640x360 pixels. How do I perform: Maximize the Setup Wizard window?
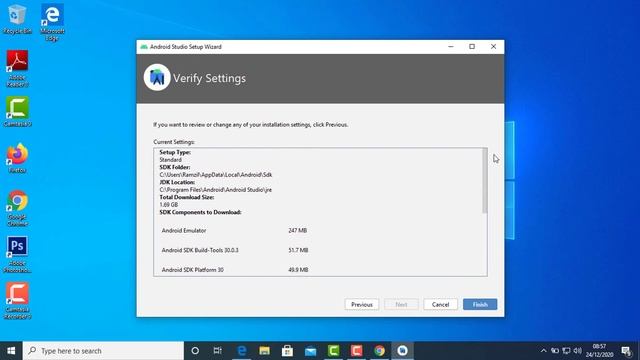click(x=472, y=47)
